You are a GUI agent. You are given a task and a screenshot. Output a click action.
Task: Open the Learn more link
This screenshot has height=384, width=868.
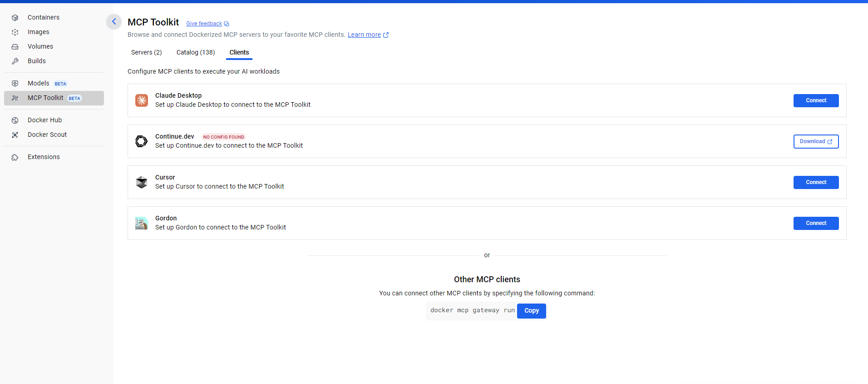(x=364, y=35)
